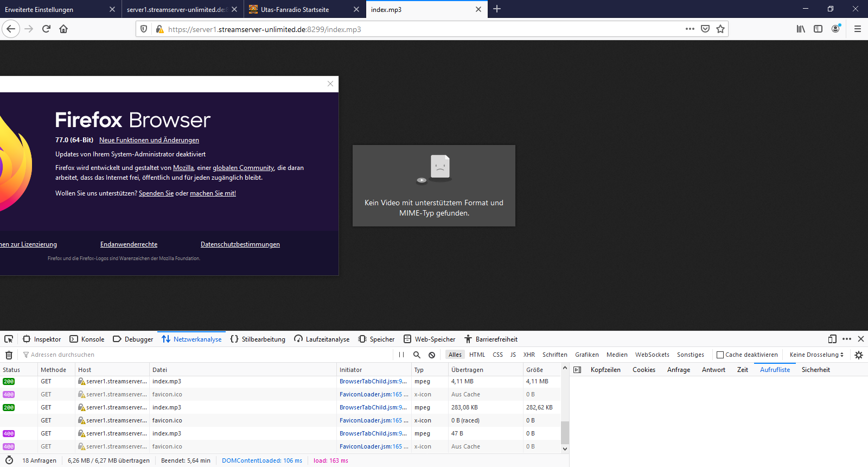This screenshot has height=467, width=868.
Task: Activate the element picker tool
Action: click(9, 339)
